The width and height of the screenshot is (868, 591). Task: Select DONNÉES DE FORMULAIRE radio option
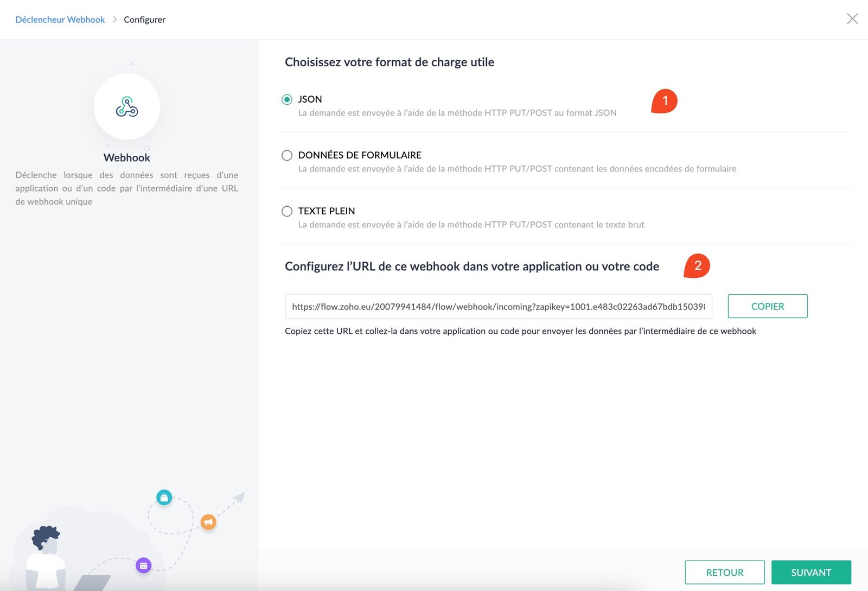pyautogui.click(x=287, y=156)
